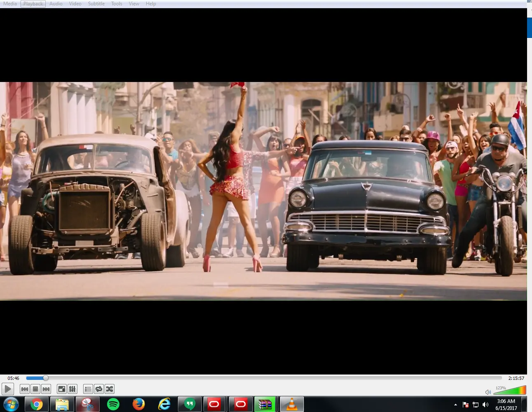Select VLC media player taskbar button
532x412 pixels.
pyautogui.click(x=292, y=405)
